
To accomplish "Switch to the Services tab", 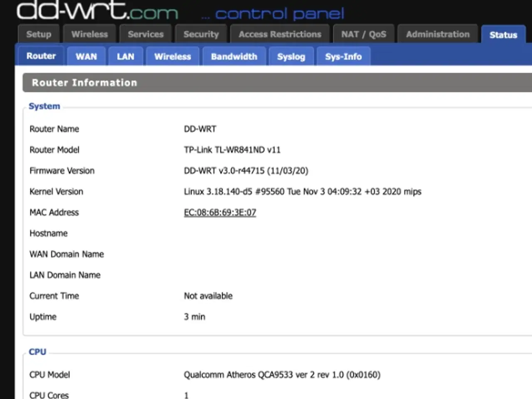I will [145, 34].
